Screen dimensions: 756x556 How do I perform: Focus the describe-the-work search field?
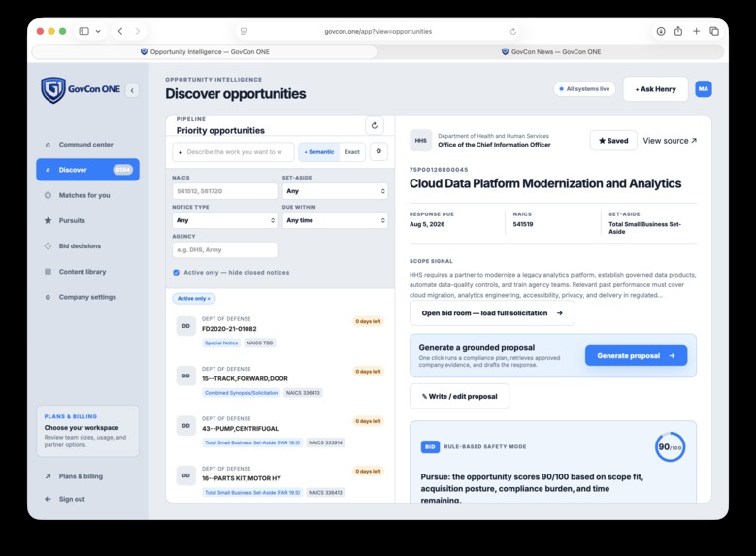click(233, 152)
